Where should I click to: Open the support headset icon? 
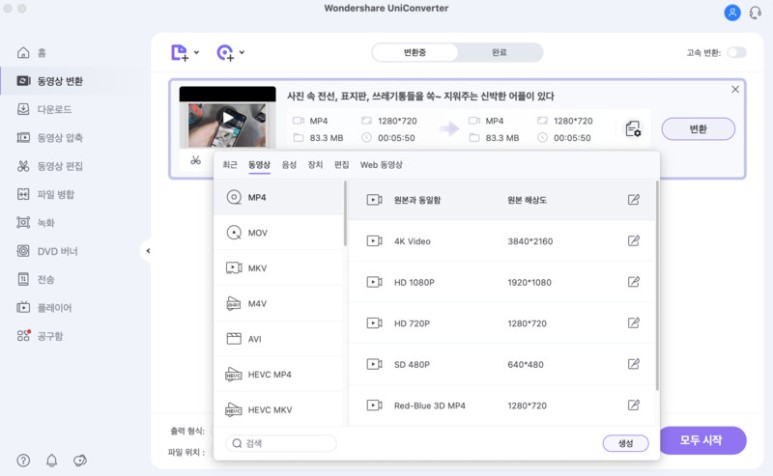click(x=755, y=12)
